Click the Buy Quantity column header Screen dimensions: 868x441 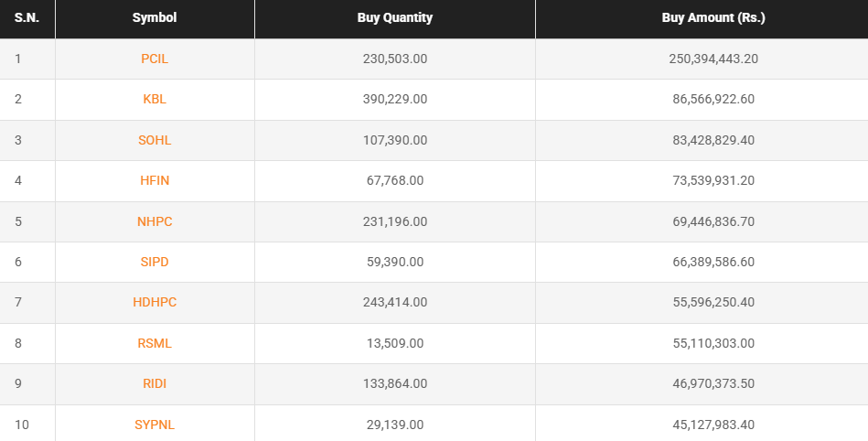click(x=395, y=17)
